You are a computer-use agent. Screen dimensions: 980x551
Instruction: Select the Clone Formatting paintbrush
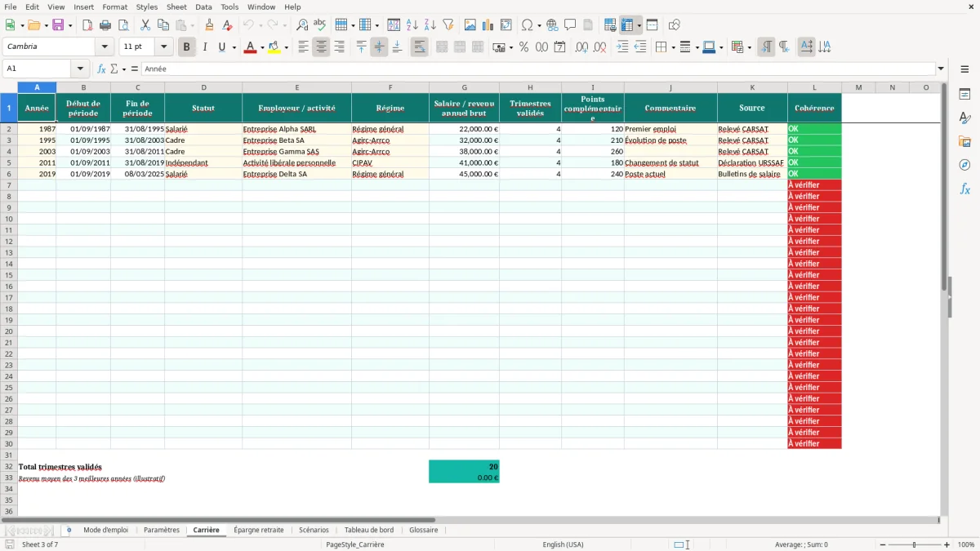(209, 24)
